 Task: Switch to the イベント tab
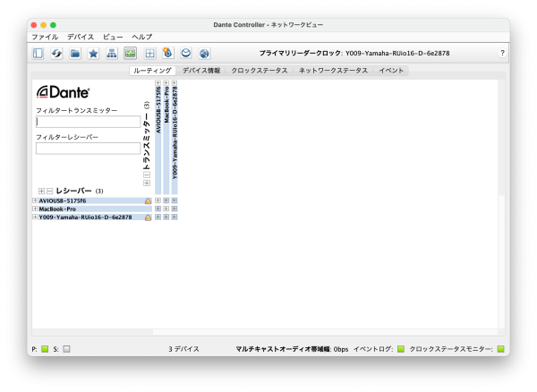point(391,71)
